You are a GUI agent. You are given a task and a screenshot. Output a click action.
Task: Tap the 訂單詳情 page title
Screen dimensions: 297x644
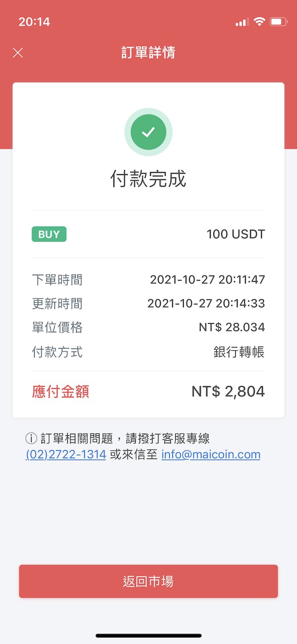point(148,53)
